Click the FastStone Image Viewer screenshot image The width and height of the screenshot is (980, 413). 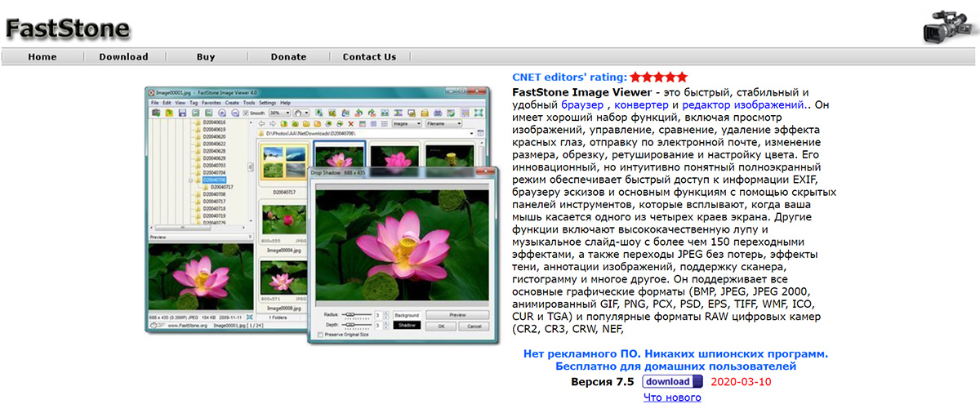point(323,215)
